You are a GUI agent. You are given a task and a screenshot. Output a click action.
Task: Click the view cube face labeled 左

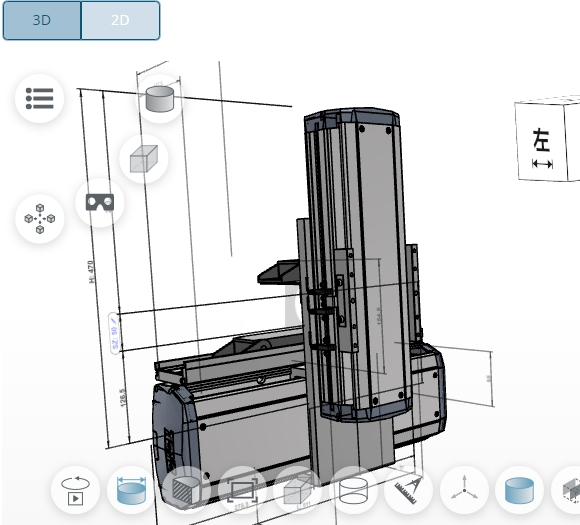(542, 142)
